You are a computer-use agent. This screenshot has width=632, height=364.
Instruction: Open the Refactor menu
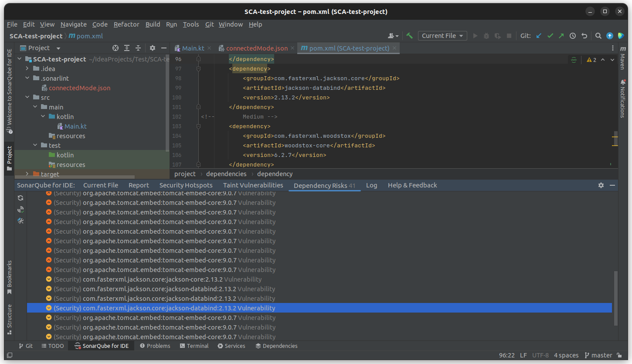(x=126, y=24)
